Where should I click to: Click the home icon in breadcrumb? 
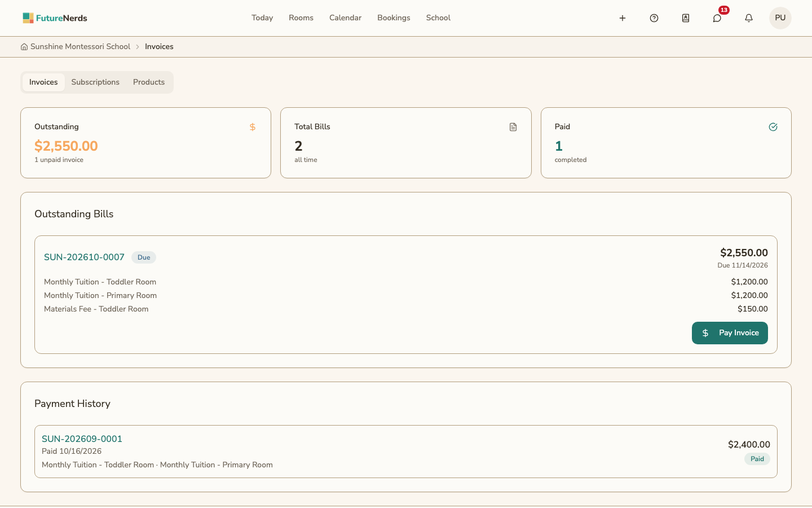pos(24,47)
